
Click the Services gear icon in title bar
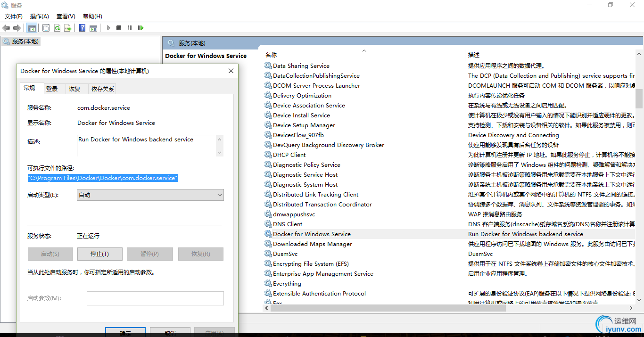[5, 5]
